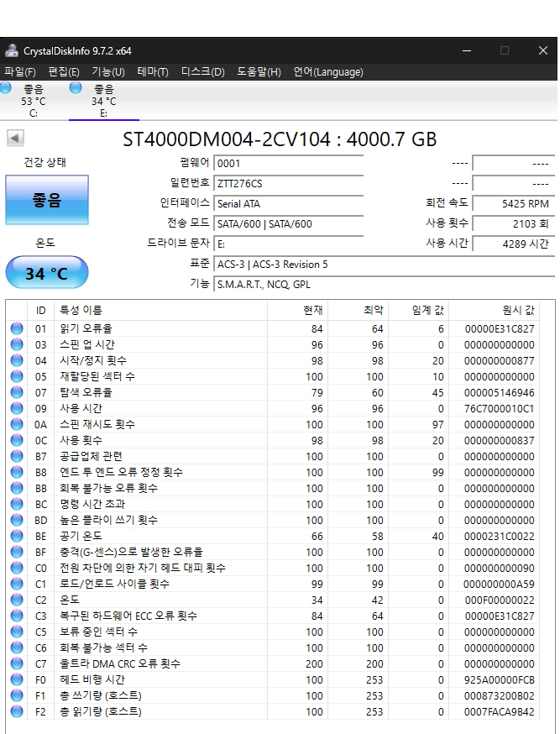
Task: Click status orb for attribute 0A 스핀 재시도 횟수
Action: click(17, 424)
